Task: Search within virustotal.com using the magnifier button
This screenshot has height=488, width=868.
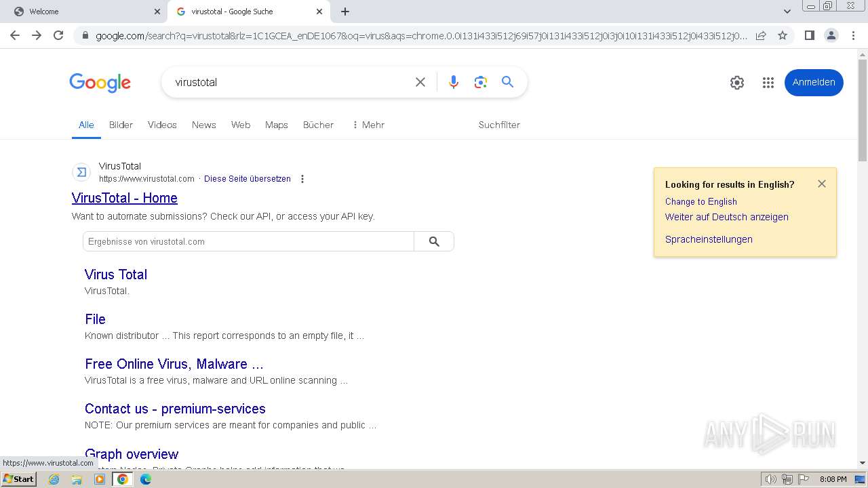Action: [x=434, y=241]
